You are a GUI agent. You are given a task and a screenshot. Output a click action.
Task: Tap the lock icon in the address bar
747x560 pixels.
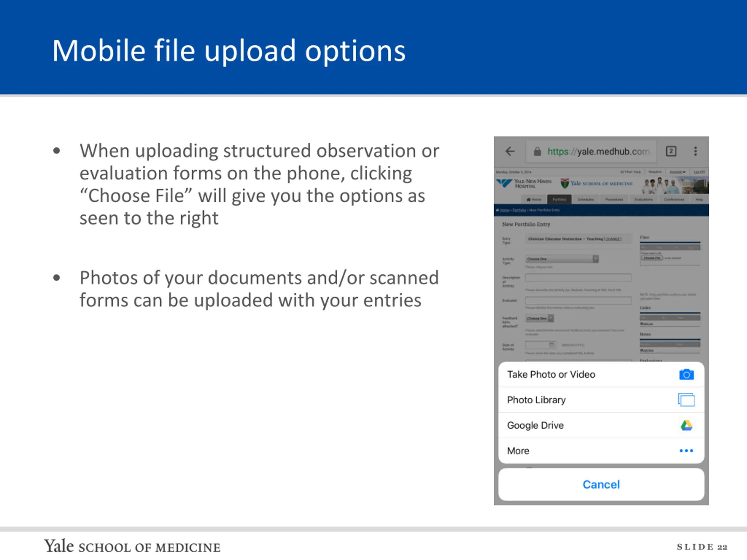pos(537,152)
